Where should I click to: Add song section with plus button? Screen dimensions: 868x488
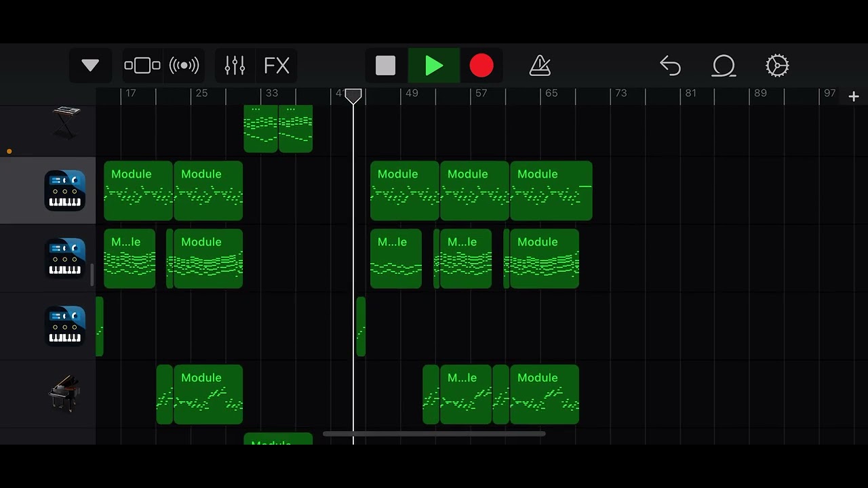(x=854, y=97)
